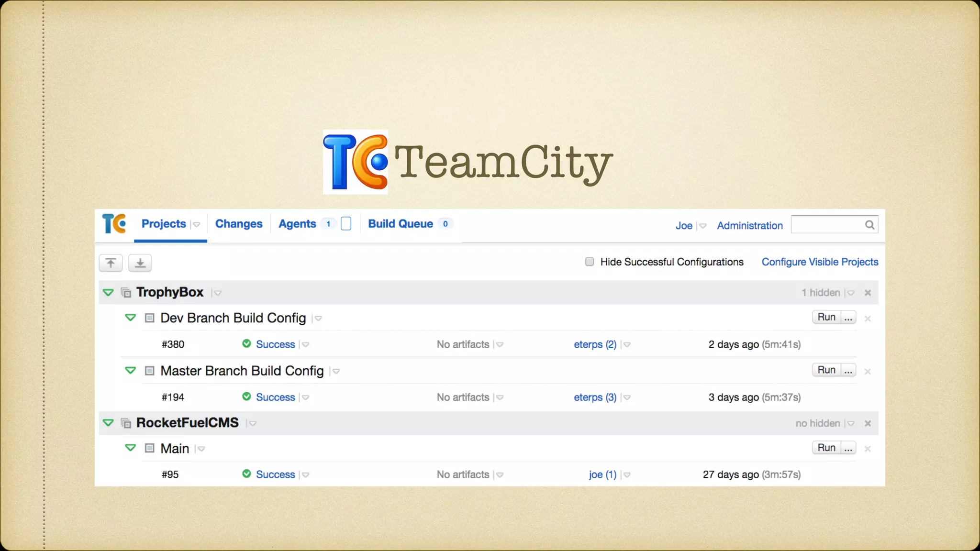Viewport: 980px width, 551px height.
Task: Open eterps (3) changes link
Action: point(595,397)
